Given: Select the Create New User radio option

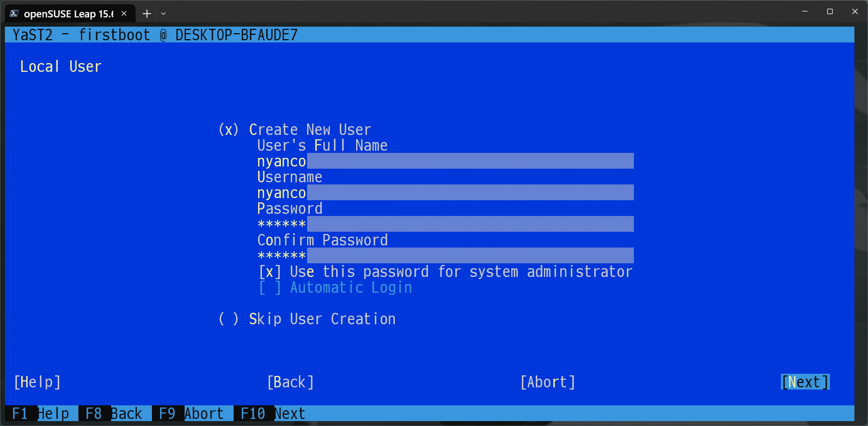Looking at the screenshot, I should click(295, 129).
